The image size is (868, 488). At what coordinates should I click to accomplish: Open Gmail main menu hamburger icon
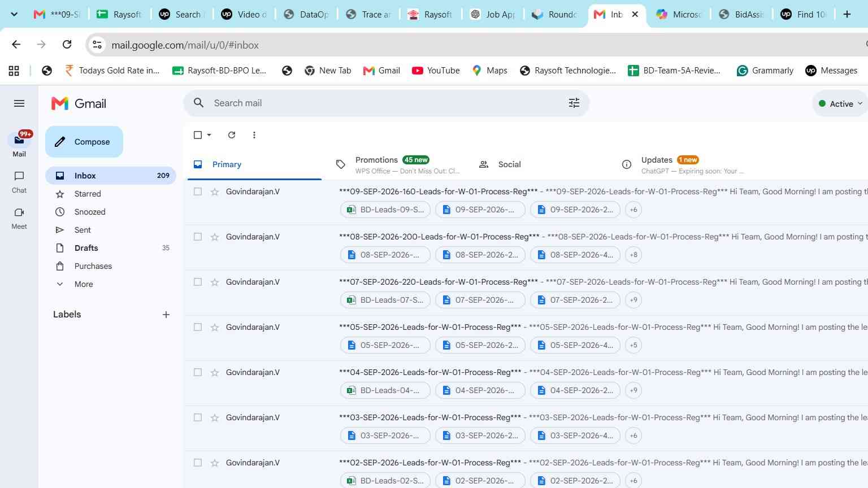click(19, 103)
